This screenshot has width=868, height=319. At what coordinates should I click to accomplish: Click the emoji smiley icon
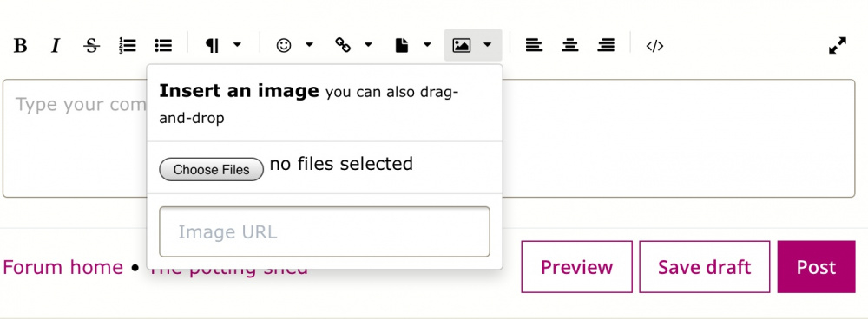click(x=284, y=45)
